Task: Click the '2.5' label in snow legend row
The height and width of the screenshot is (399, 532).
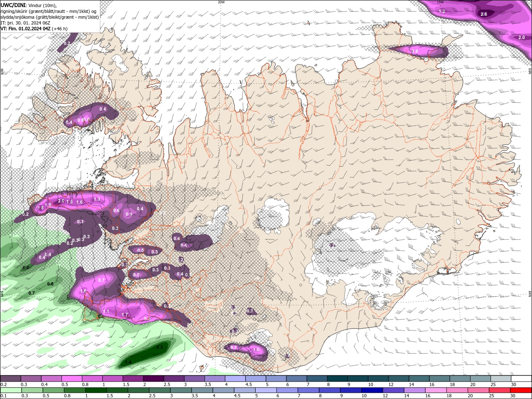Action: coord(166,384)
